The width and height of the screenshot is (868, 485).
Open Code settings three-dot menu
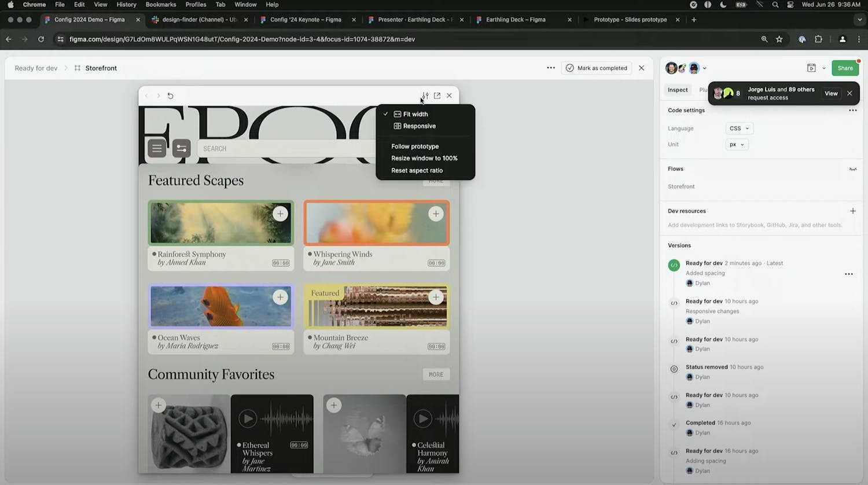tap(852, 111)
